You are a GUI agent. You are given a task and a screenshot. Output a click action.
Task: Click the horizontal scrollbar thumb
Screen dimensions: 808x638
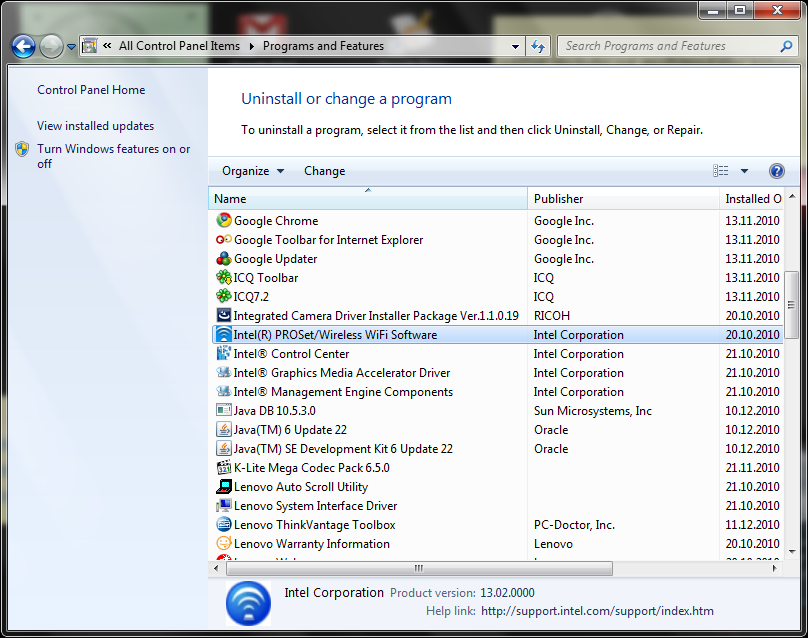[419, 568]
